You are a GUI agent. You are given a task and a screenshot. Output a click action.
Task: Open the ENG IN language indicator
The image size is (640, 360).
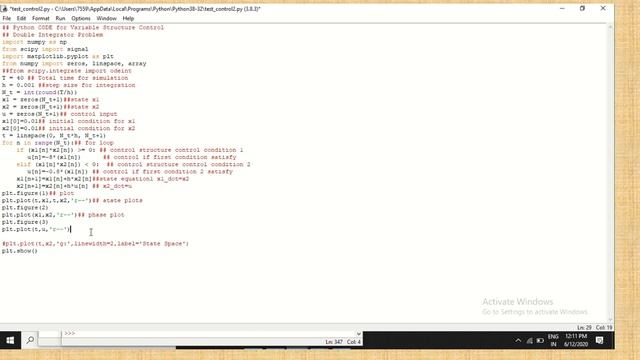553,340
